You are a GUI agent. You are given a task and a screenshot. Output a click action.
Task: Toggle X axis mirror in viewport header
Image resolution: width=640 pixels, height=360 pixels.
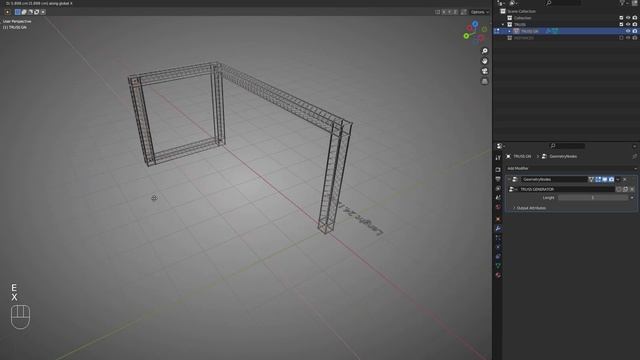444,12
